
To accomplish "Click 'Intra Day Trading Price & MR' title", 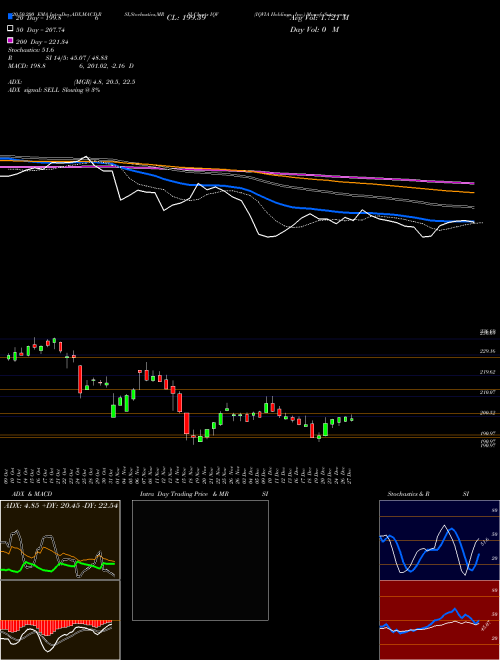I will pos(184,494).
